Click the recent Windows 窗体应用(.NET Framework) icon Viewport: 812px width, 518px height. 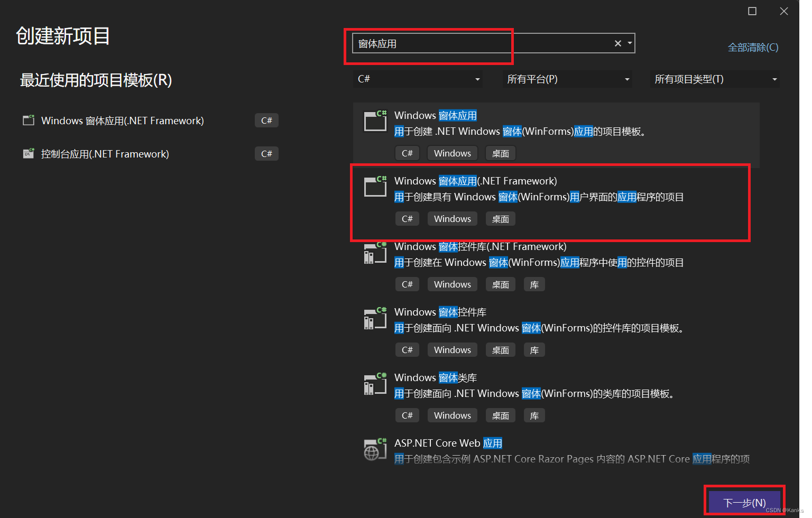click(x=29, y=120)
